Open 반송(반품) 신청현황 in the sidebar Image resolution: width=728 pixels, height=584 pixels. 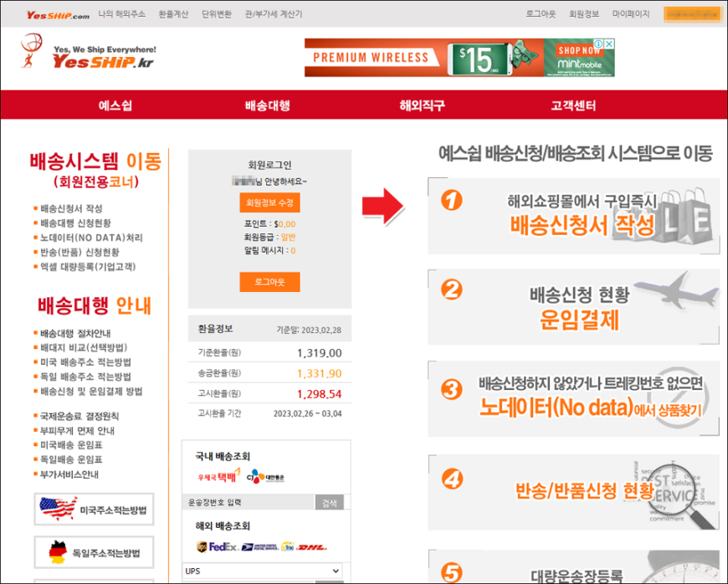tap(79, 252)
